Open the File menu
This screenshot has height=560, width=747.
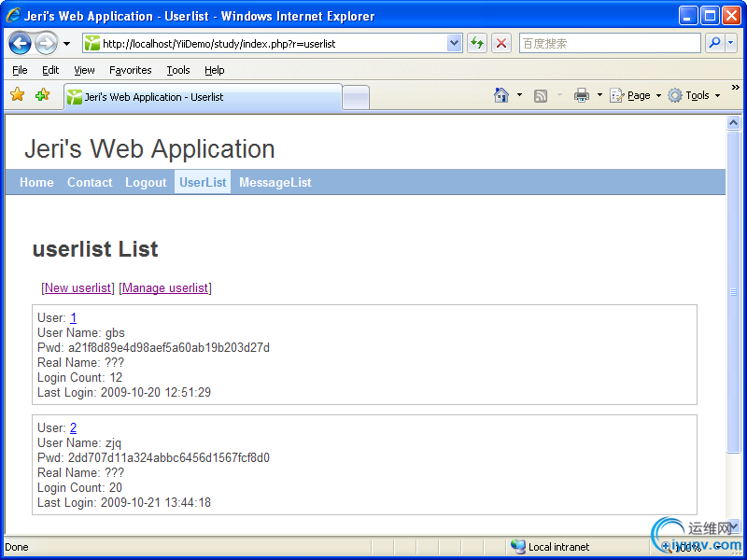pos(20,70)
